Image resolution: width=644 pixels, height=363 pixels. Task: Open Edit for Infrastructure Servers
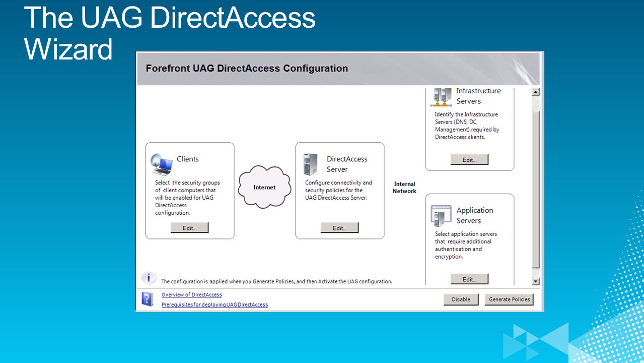point(469,160)
